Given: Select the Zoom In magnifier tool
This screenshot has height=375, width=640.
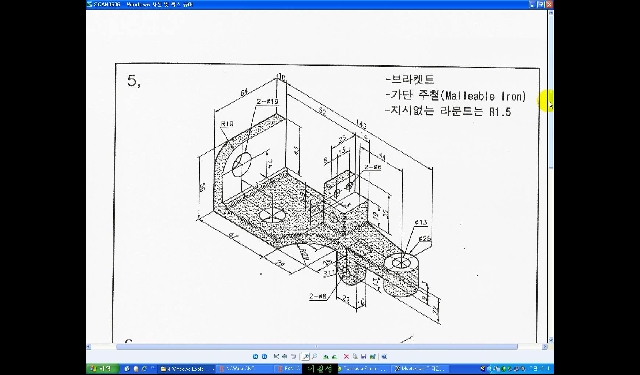Looking at the screenshot, I should click(x=306, y=357).
